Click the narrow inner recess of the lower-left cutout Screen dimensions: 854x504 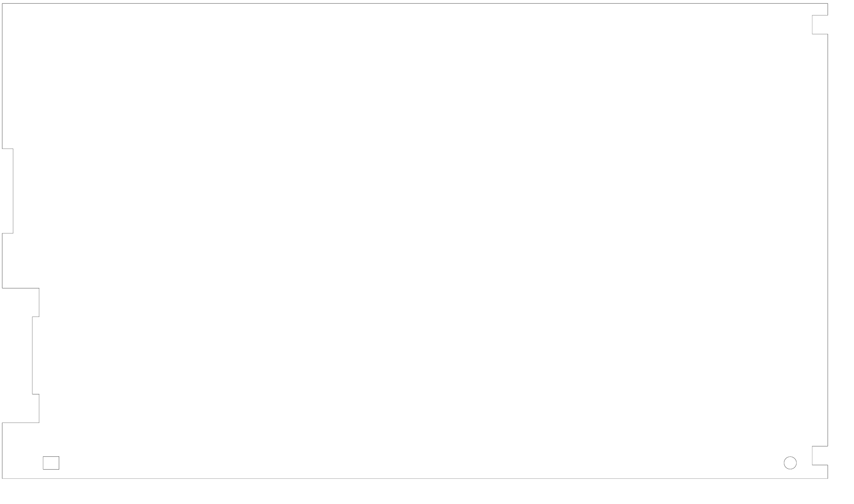pos(36,356)
